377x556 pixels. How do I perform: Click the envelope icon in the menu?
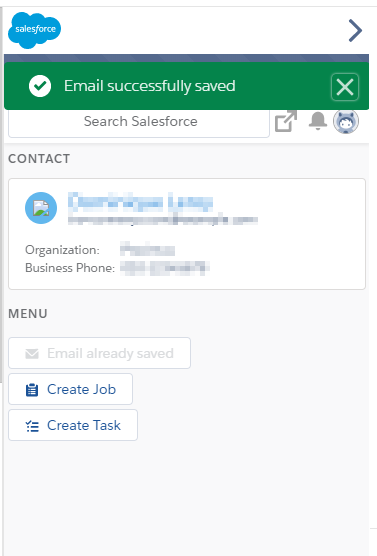[x=32, y=354]
